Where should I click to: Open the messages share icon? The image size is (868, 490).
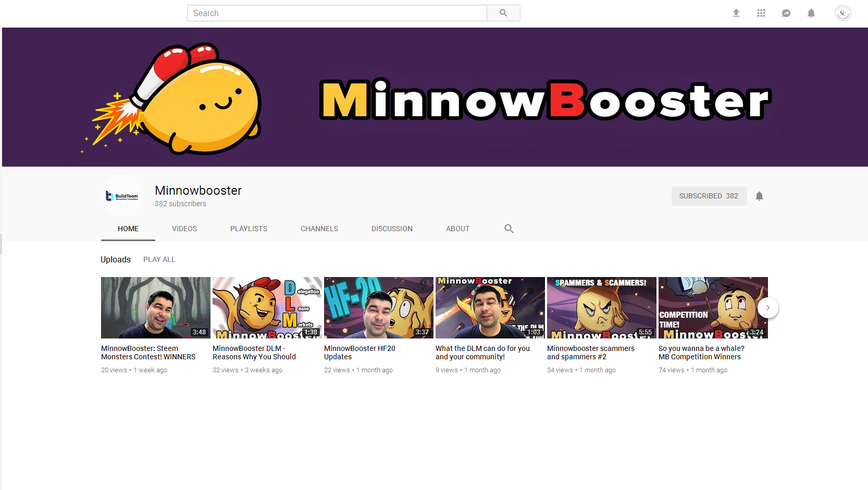(x=786, y=13)
